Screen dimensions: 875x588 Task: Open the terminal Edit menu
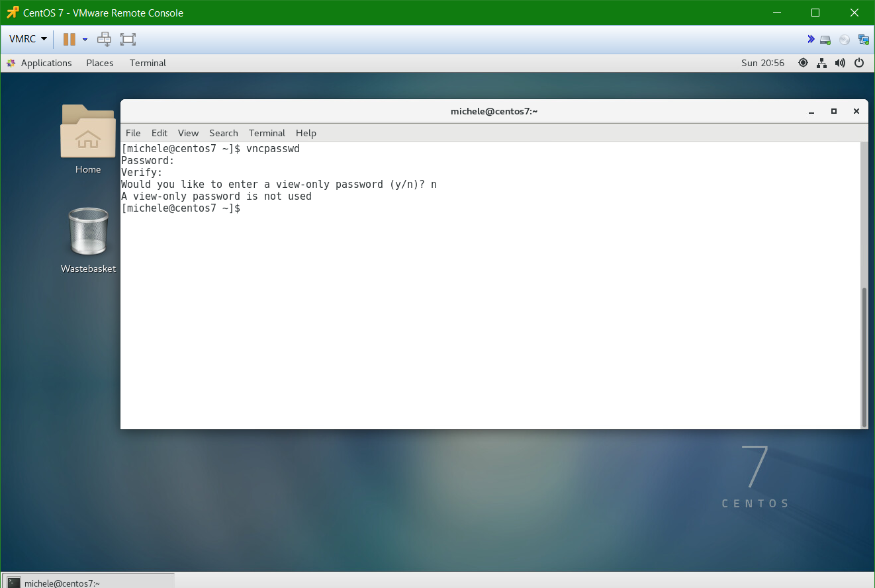coord(160,133)
